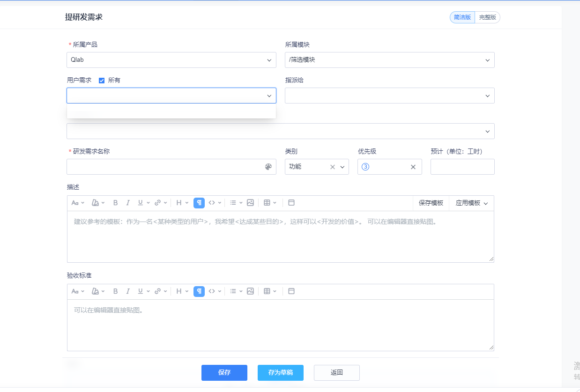Select the 简洁版 tab
This screenshot has height=392, width=580.
click(462, 17)
